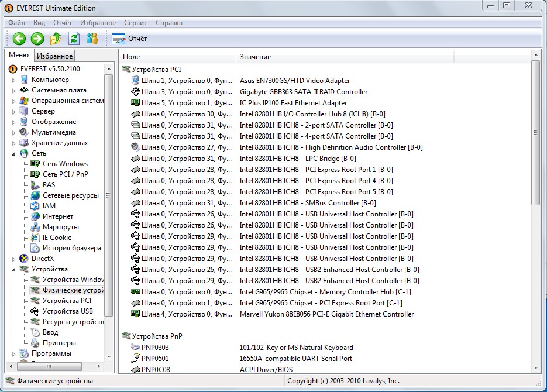This screenshot has height=392, width=547.
Task: Click the up-level folder arrow icon
Action: coord(56,39)
